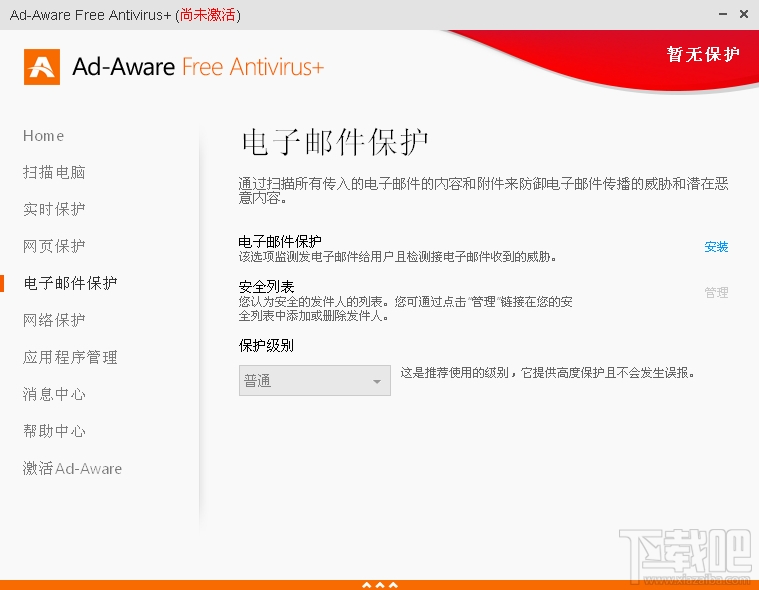Minimize the Ad-Aware window
Viewport: 759px width, 590px height.
[x=723, y=15]
